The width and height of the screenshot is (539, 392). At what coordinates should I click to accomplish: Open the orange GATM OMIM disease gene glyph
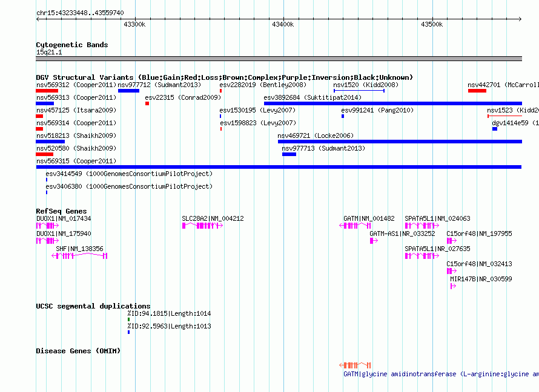pos(355,365)
